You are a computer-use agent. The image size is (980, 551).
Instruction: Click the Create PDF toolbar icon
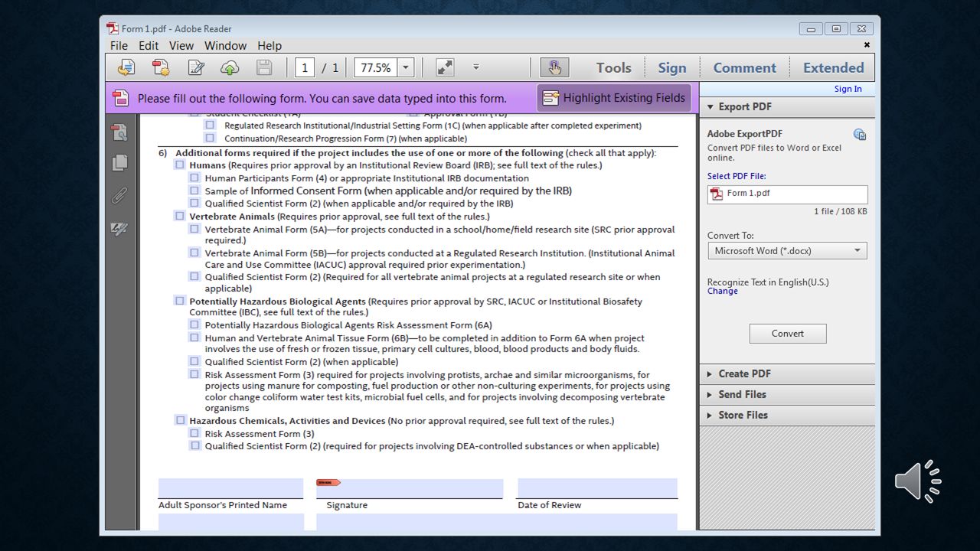pyautogui.click(x=126, y=67)
